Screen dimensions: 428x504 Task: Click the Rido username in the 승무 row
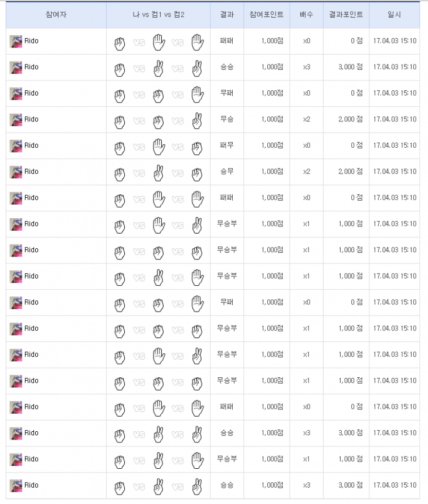[x=31, y=172]
